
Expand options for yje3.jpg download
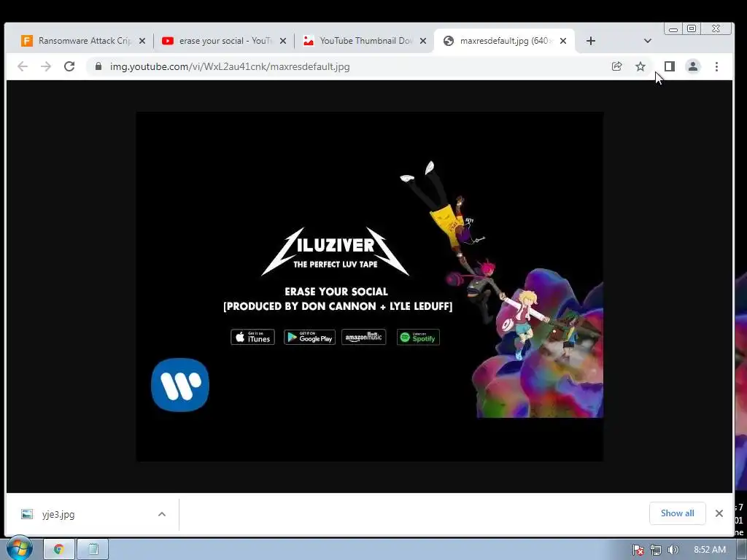click(x=162, y=514)
